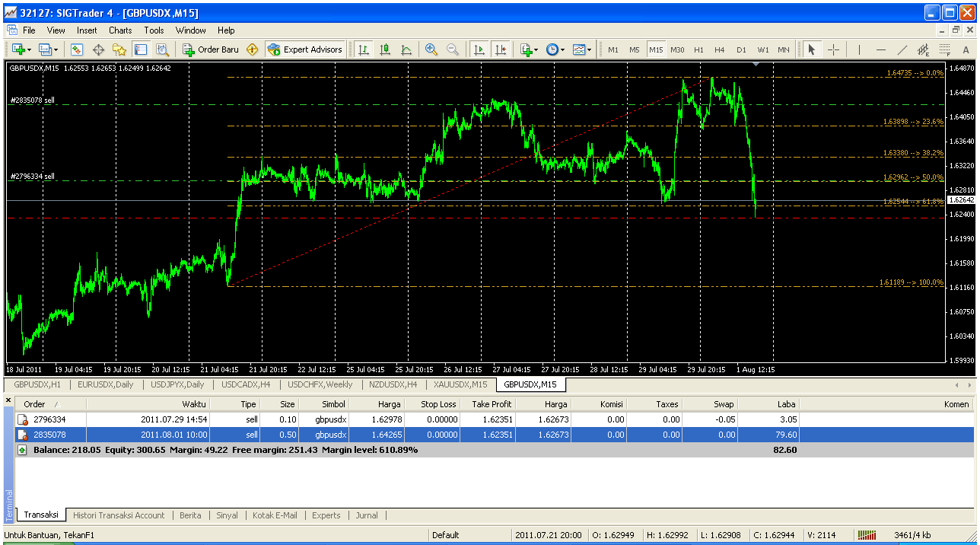The height and width of the screenshot is (545, 980).
Task: Select the Fibonacci Retracement tool
Action: (x=945, y=49)
